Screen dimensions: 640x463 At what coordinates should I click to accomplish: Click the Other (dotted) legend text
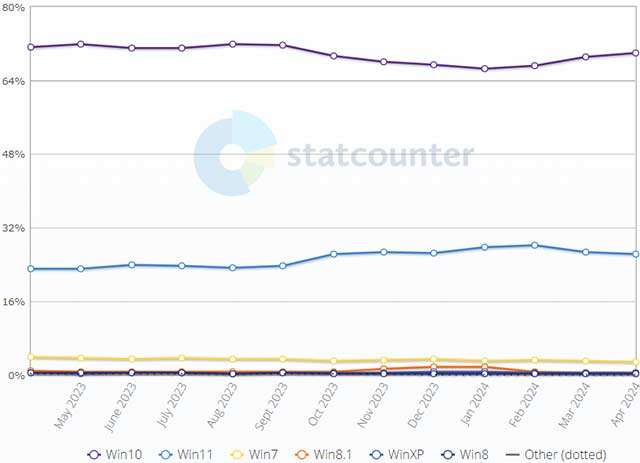point(570,454)
